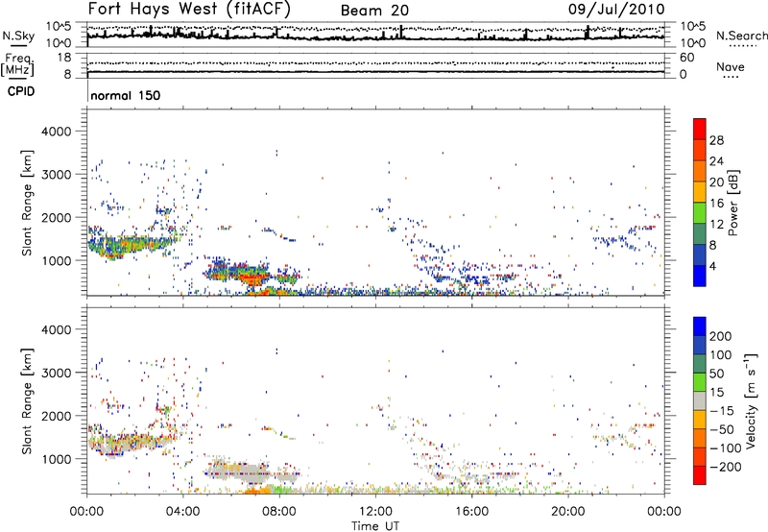This screenshot has width=768, height=532.
Task: Click the 'Time UT' axis label
Action: [x=375, y=526]
